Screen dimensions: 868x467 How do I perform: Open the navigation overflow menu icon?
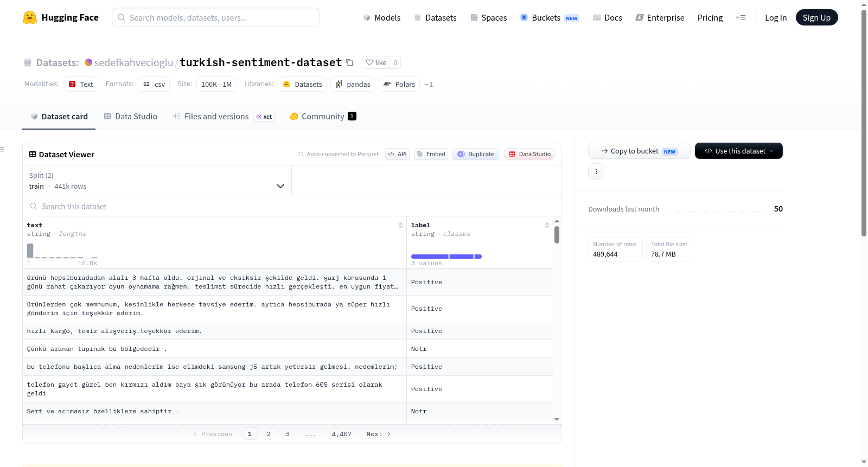pyautogui.click(x=741, y=17)
